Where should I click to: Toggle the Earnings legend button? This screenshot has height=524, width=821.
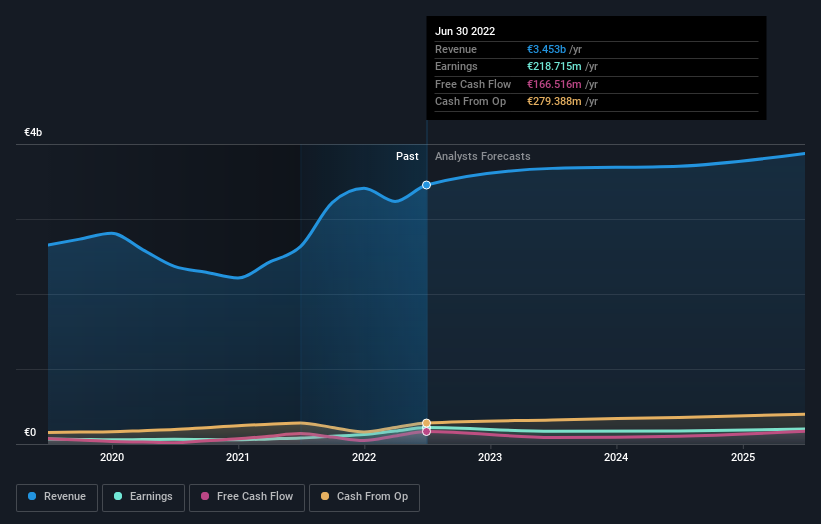point(143,497)
